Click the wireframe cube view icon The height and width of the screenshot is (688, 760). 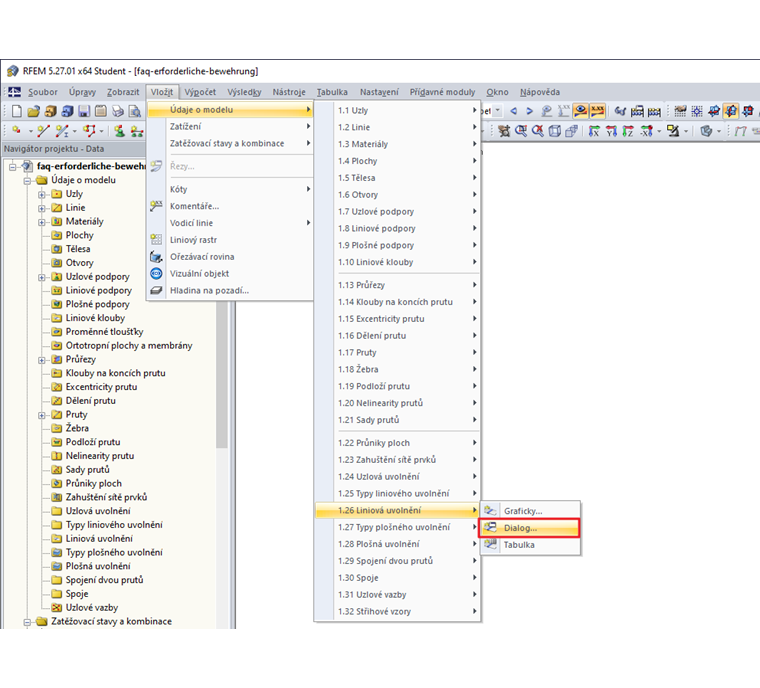(555, 130)
